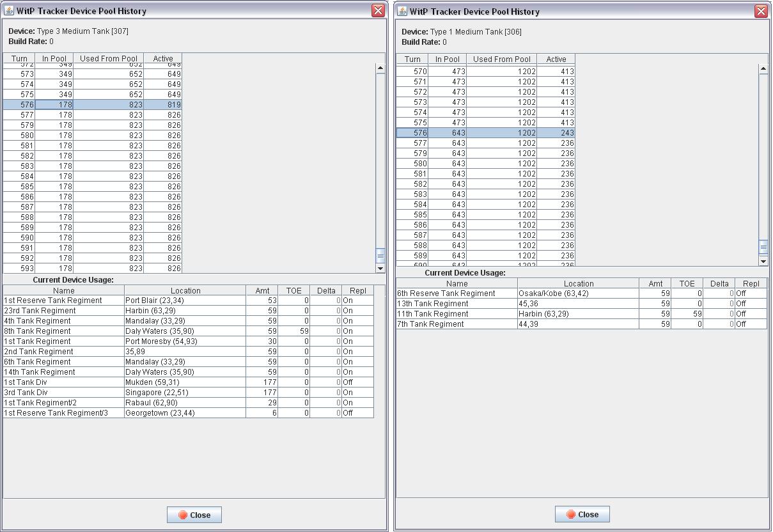
Task: Click TOE header in Type 1 usage table
Action: coord(687,283)
